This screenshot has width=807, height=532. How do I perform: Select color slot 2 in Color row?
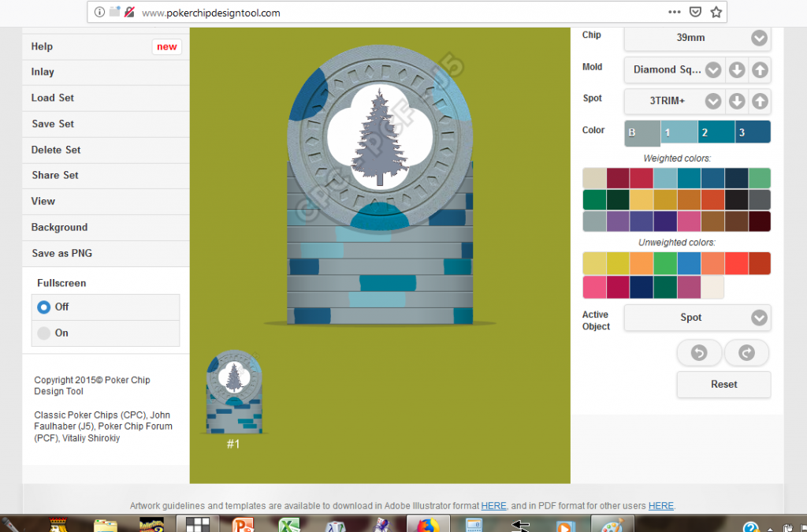716,132
